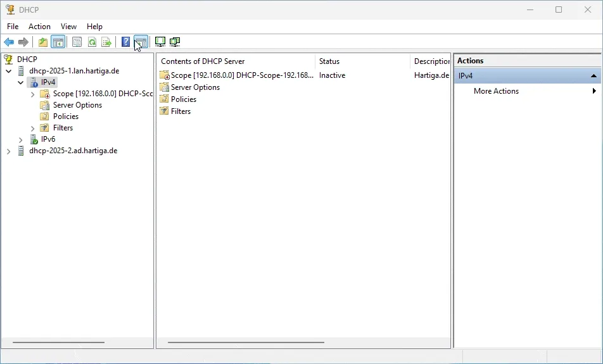Click the grey Forward arrow
Screen dimensions: 603x364
click(23, 42)
